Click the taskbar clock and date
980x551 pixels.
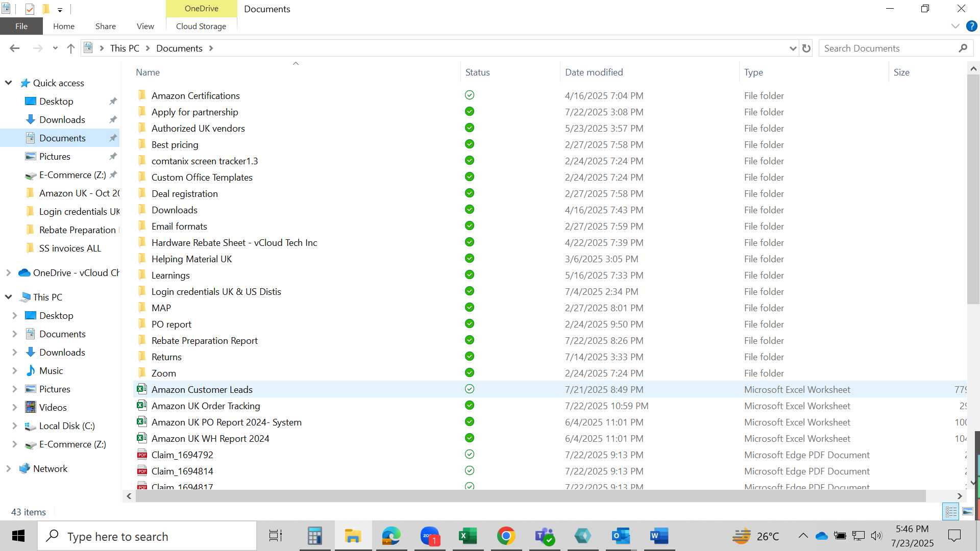click(912, 536)
